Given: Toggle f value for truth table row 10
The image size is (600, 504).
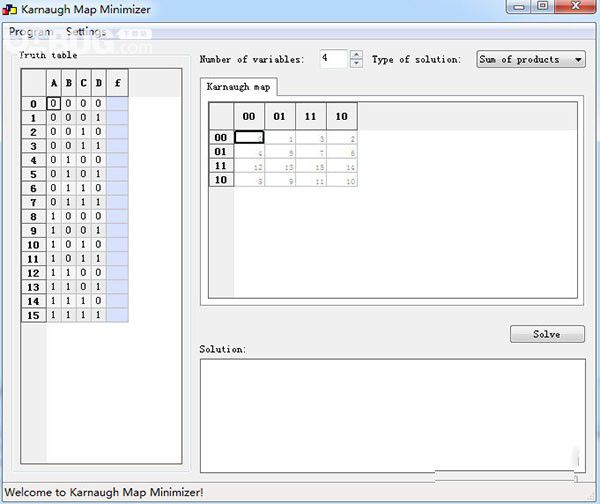Looking at the screenshot, I should [117, 245].
